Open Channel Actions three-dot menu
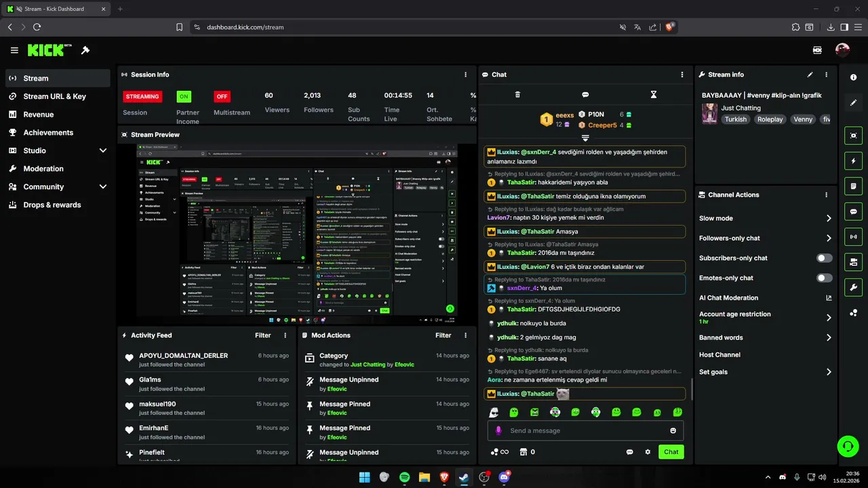 826,195
